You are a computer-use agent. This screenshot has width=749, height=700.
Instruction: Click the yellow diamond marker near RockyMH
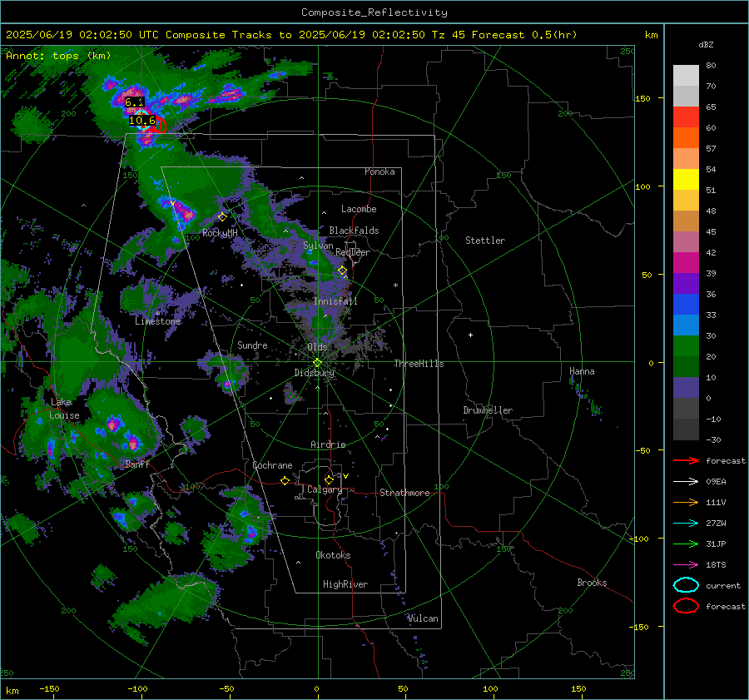(222, 217)
